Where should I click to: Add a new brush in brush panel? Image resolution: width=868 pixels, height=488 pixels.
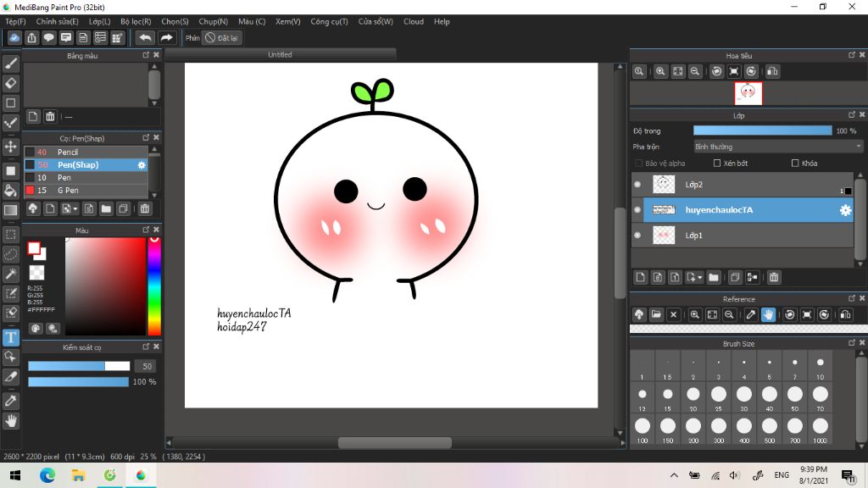50,208
